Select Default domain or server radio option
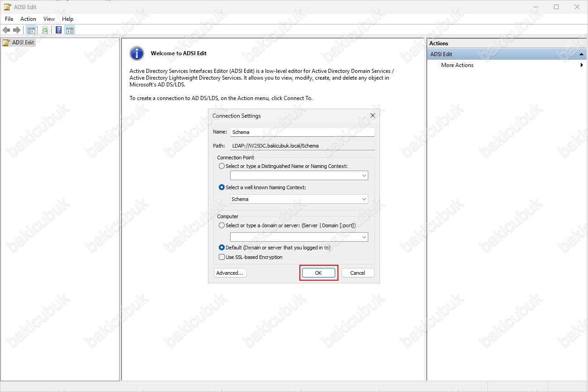Image resolution: width=588 pixels, height=392 pixels. pyautogui.click(x=222, y=248)
